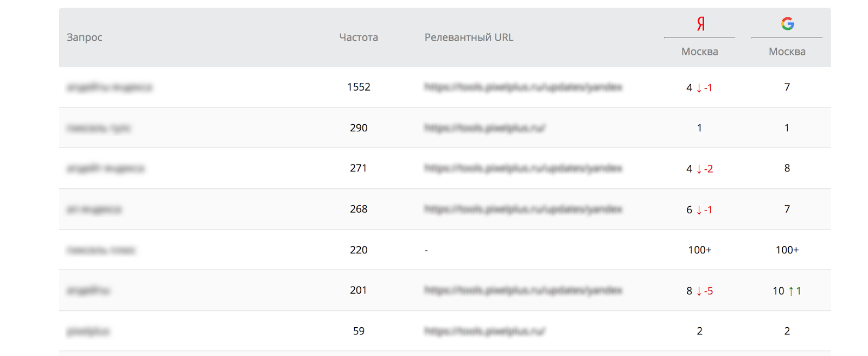This screenshot has width=868, height=356.
Task: Click the Yandex logo icon
Action: point(700,23)
